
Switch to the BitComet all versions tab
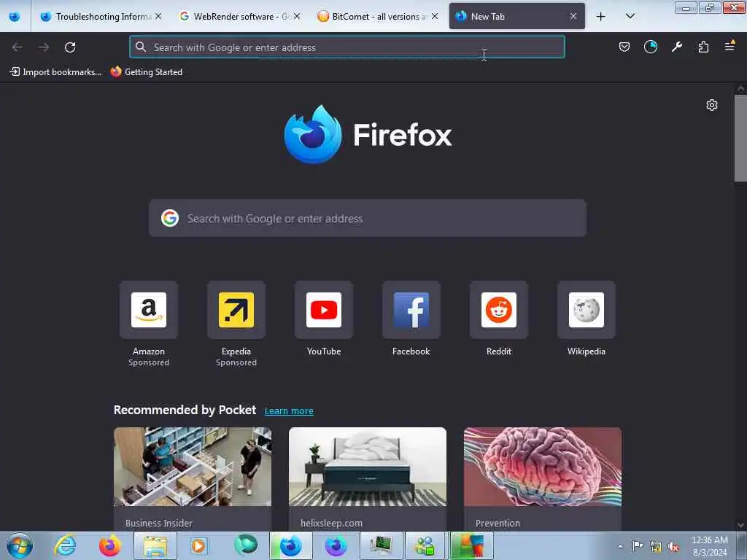coord(378,17)
